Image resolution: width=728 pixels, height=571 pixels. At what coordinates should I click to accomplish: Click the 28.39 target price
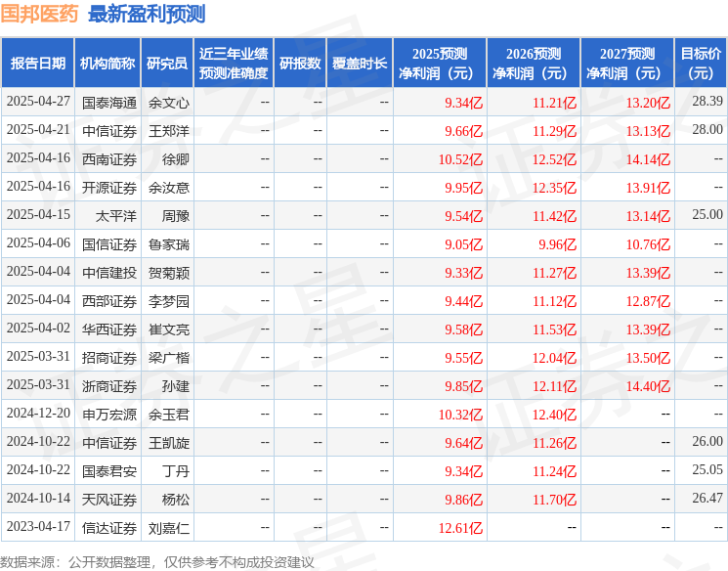(x=707, y=102)
